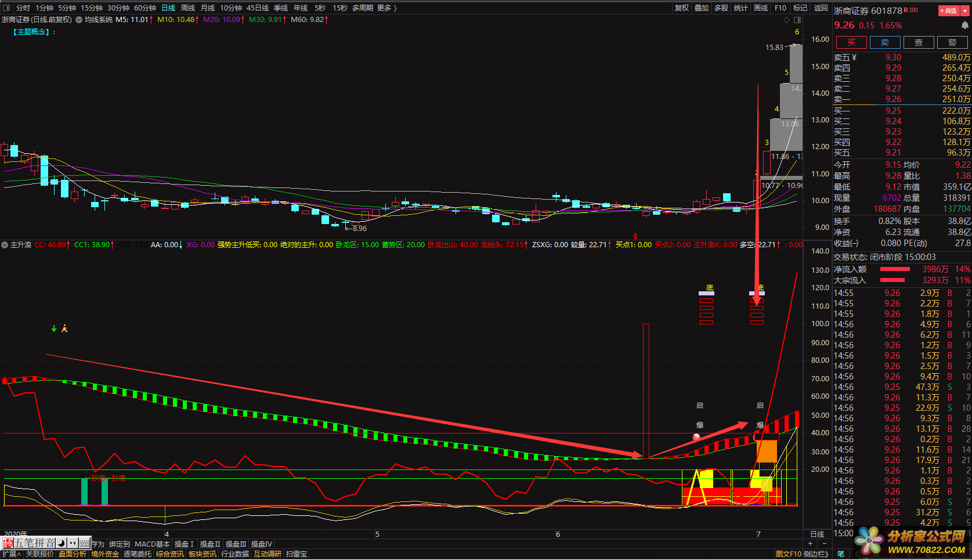Open F10 company info
The height and width of the screenshot is (560, 972).
point(781,8)
